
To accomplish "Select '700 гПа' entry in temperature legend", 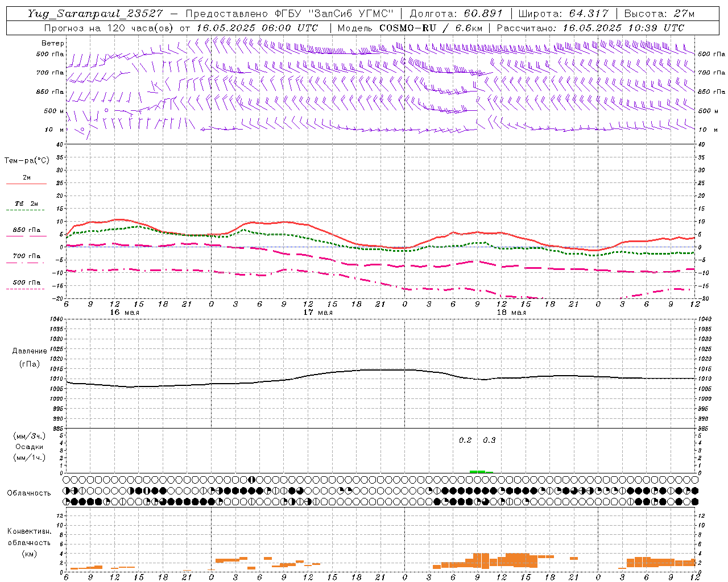I will coord(27,256).
